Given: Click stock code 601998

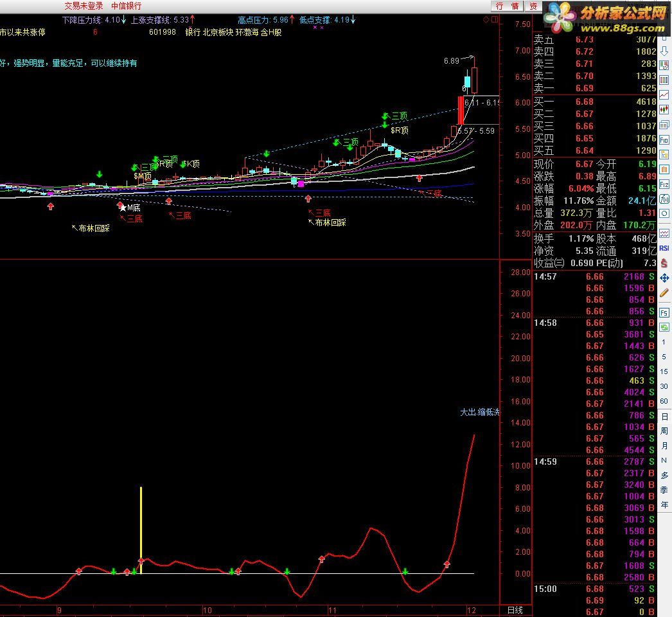Looking at the screenshot, I should (x=163, y=32).
